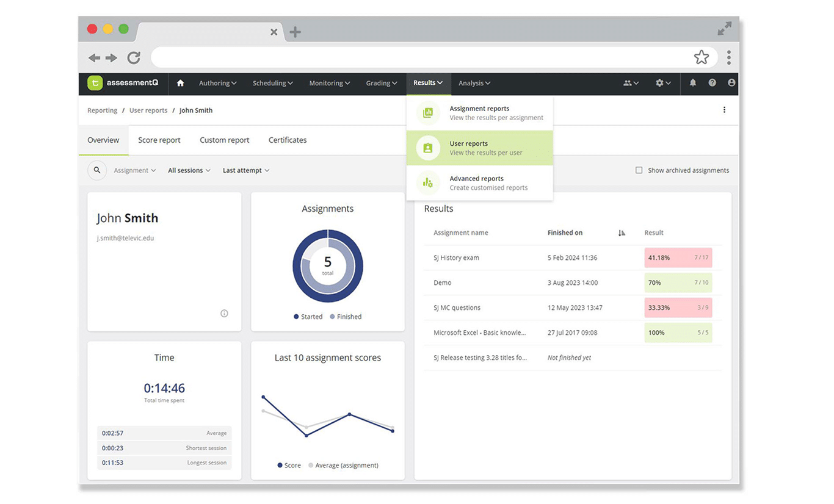Image resolution: width=834 pixels, height=504 pixels.
Task: Click the Assignment name column header
Action: click(461, 233)
